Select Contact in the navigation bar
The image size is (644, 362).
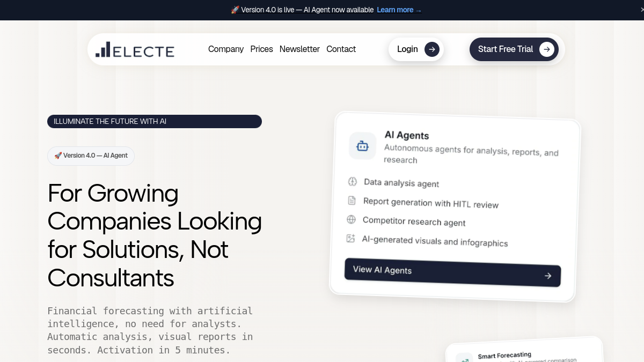[341, 49]
